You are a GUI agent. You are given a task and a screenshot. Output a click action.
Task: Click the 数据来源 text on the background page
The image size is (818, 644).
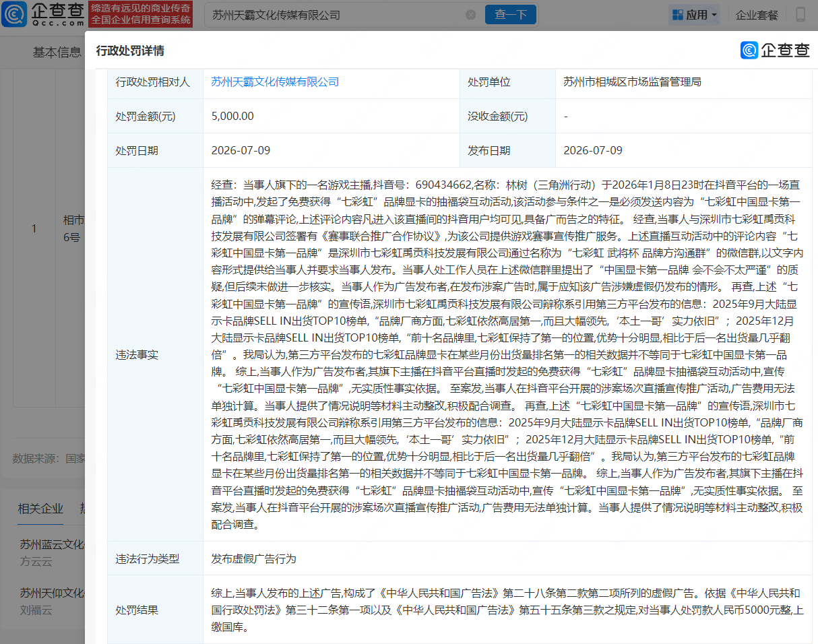click(49, 459)
